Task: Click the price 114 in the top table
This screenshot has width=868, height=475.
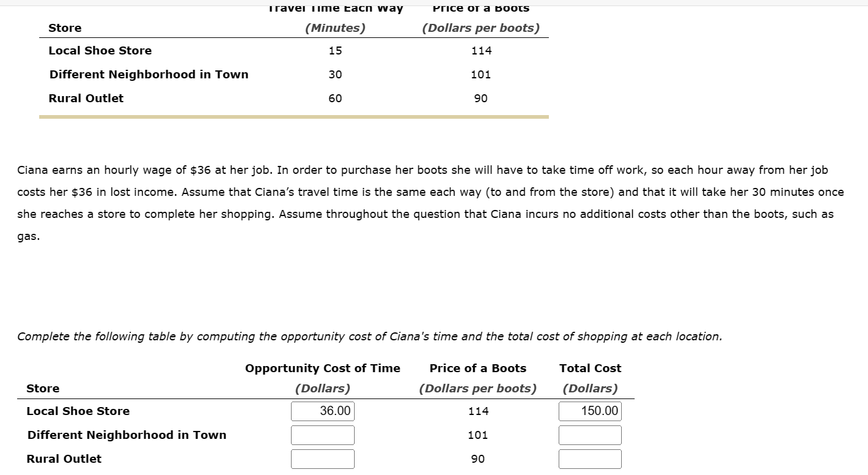Action: tap(482, 50)
